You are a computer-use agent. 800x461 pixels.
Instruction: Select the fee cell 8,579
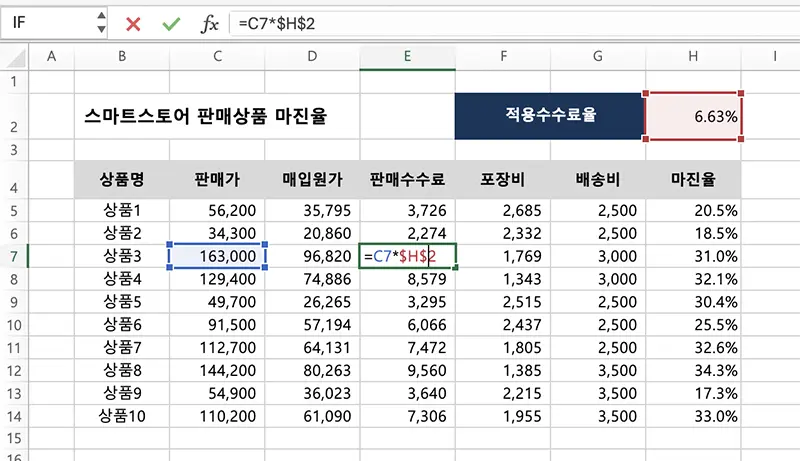click(x=407, y=279)
